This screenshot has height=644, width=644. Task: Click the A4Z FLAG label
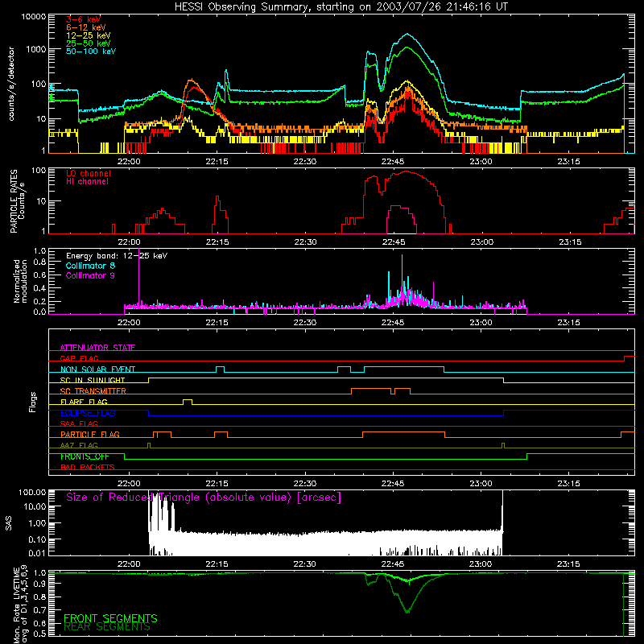coord(79,445)
